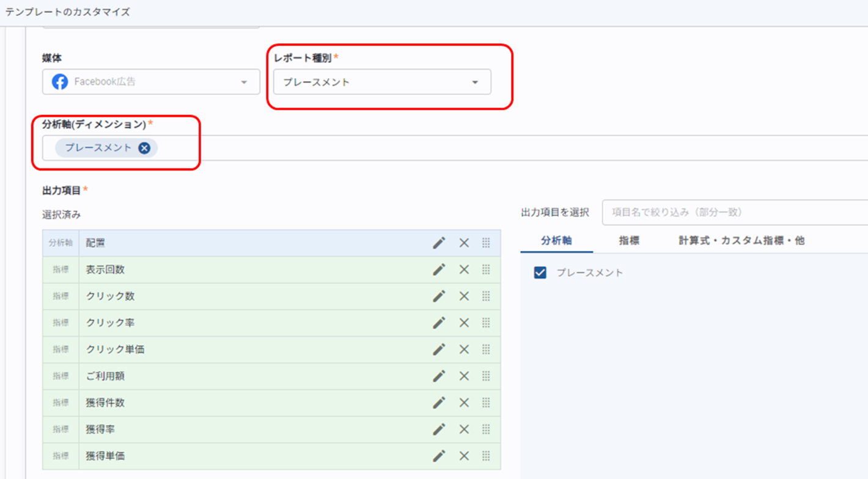Click the drag handle for 獲得率 row
This screenshot has height=479, width=868.
point(486,430)
